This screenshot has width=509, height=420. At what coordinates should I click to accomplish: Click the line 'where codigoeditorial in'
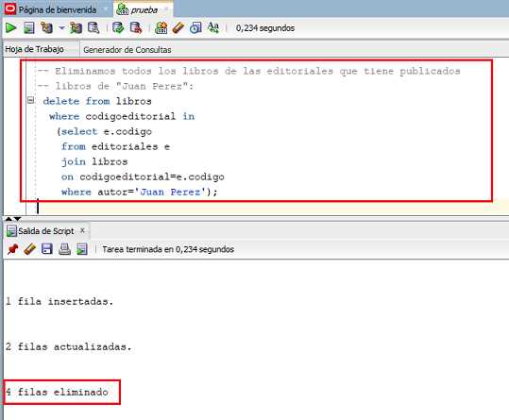pos(122,116)
